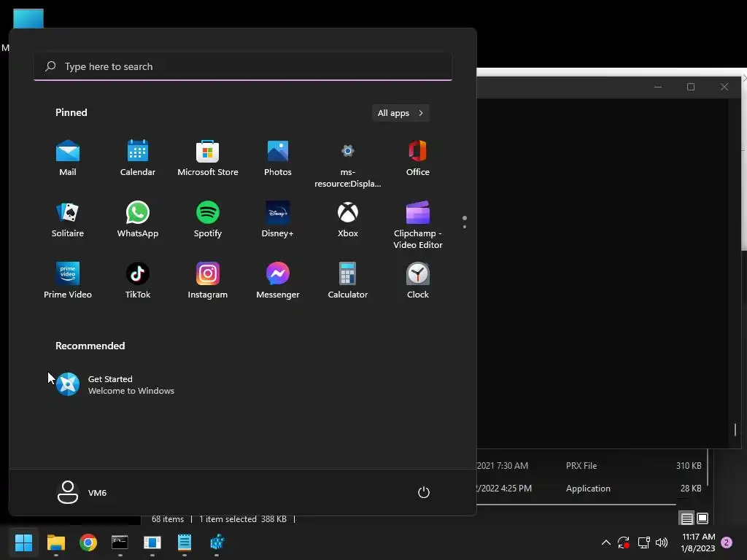Launch Messenger

(278, 281)
